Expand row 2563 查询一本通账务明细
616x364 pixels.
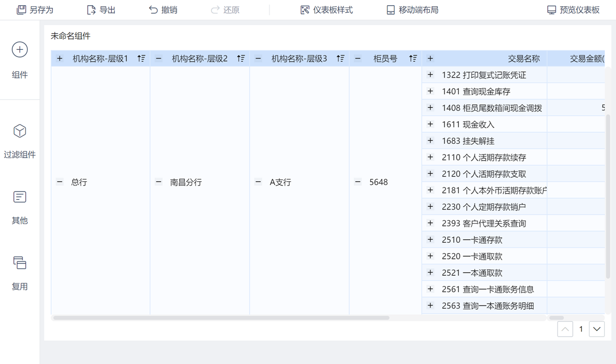[x=430, y=305]
